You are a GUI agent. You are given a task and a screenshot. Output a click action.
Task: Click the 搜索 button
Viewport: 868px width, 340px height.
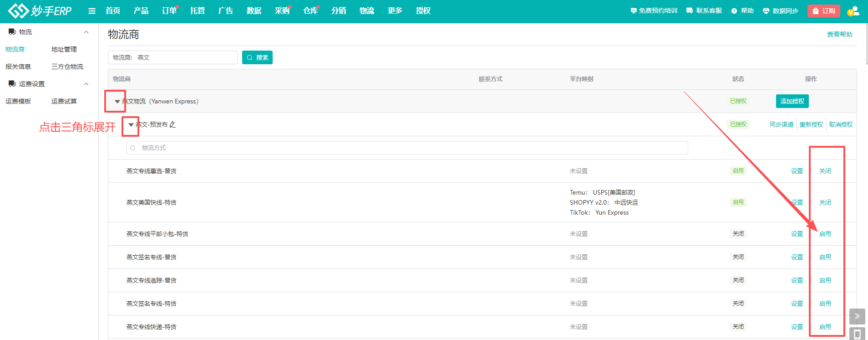(257, 57)
